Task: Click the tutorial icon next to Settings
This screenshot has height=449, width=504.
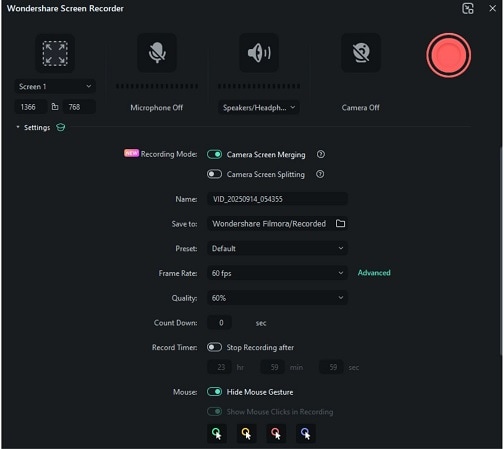Action: [x=61, y=127]
